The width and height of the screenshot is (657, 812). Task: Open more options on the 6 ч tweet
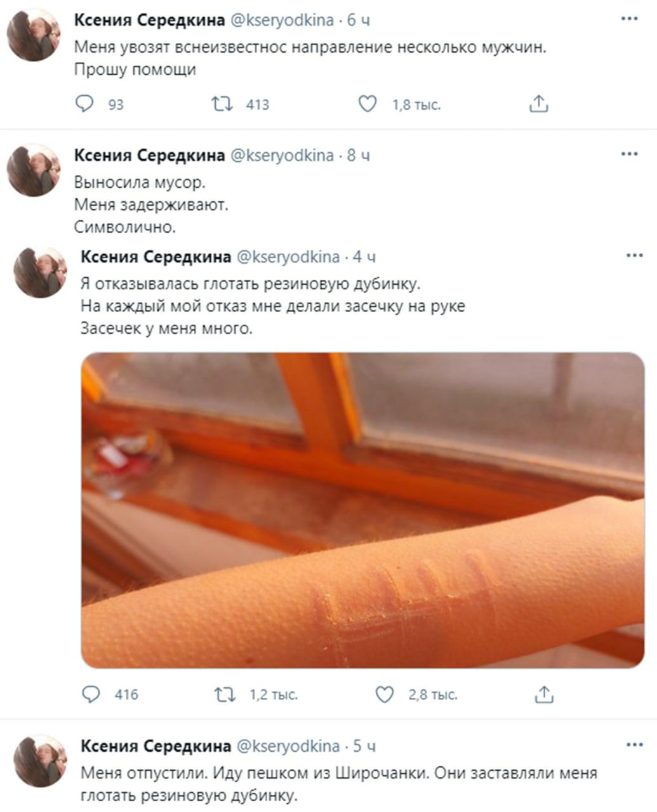[629, 19]
